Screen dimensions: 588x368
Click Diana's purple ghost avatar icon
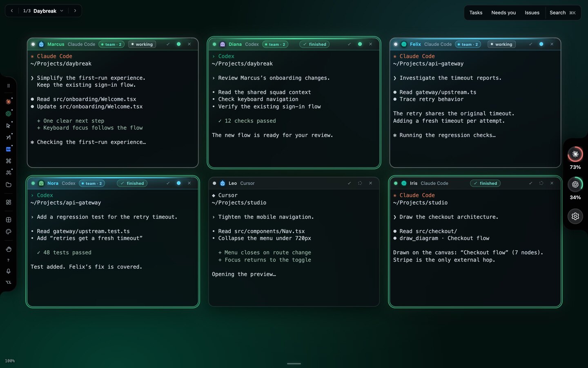click(223, 44)
